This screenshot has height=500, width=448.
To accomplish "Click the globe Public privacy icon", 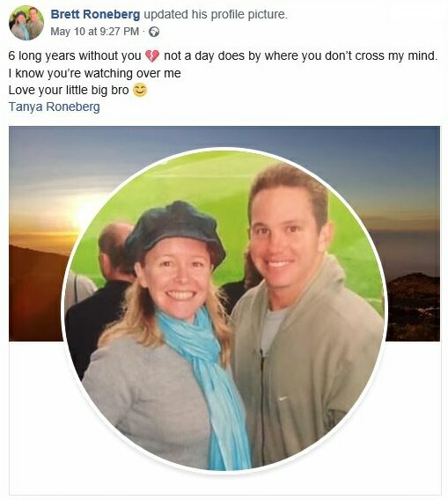I will point(154,32).
